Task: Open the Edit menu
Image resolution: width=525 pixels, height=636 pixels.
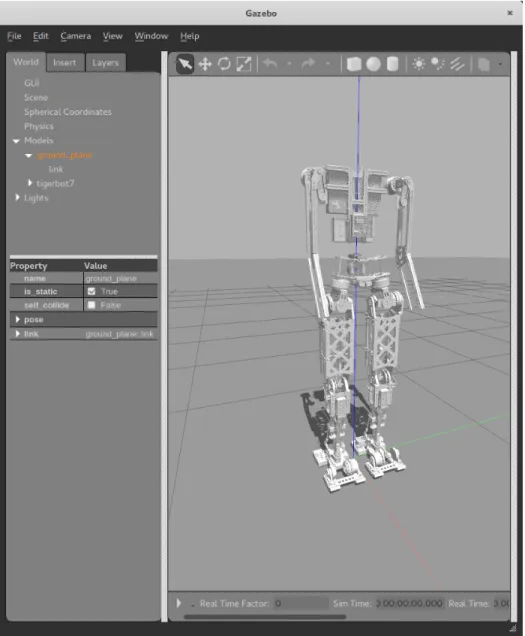Action: [x=41, y=36]
